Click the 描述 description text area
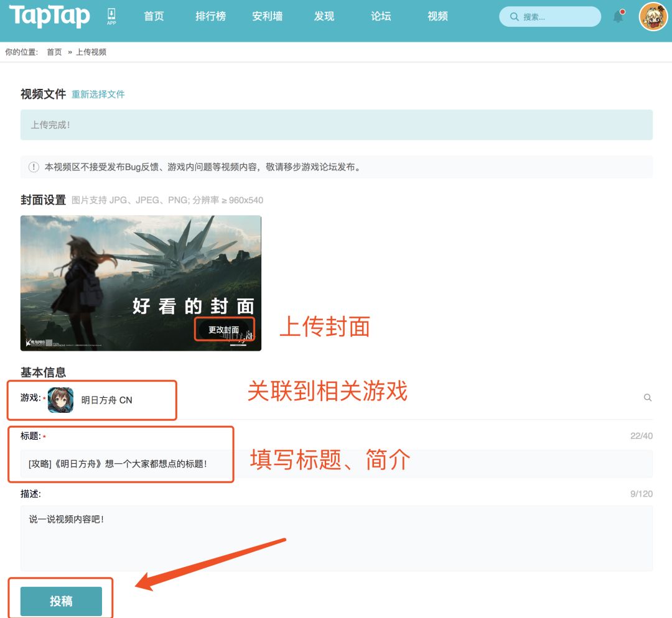The height and width of the screenshot is (618, 672). click(249, 535)
